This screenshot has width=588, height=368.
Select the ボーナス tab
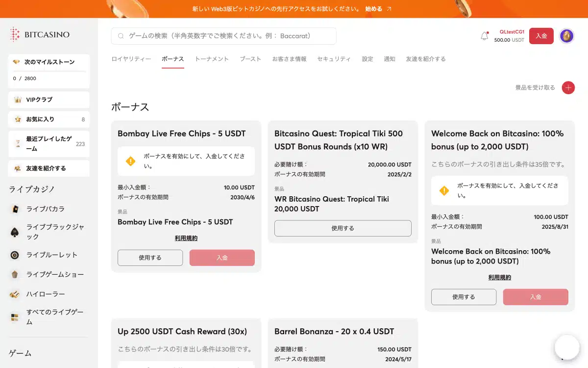173,59
